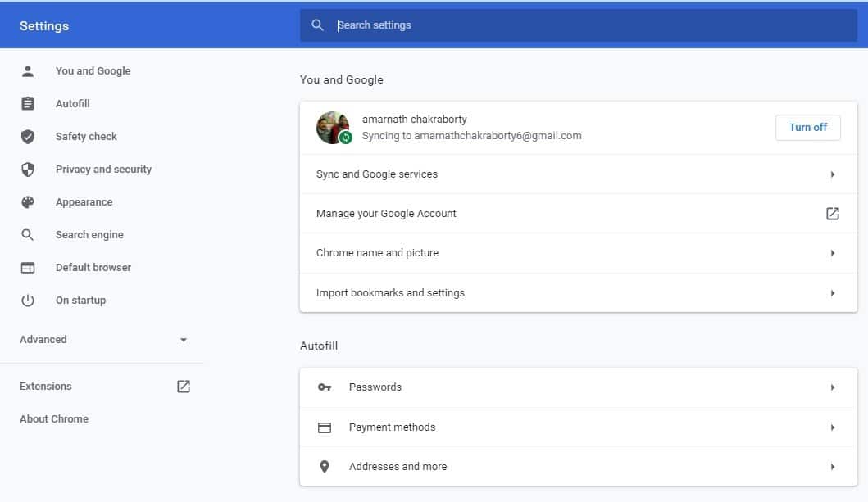Click the search magnifier icon in search bar

[317, 25]
